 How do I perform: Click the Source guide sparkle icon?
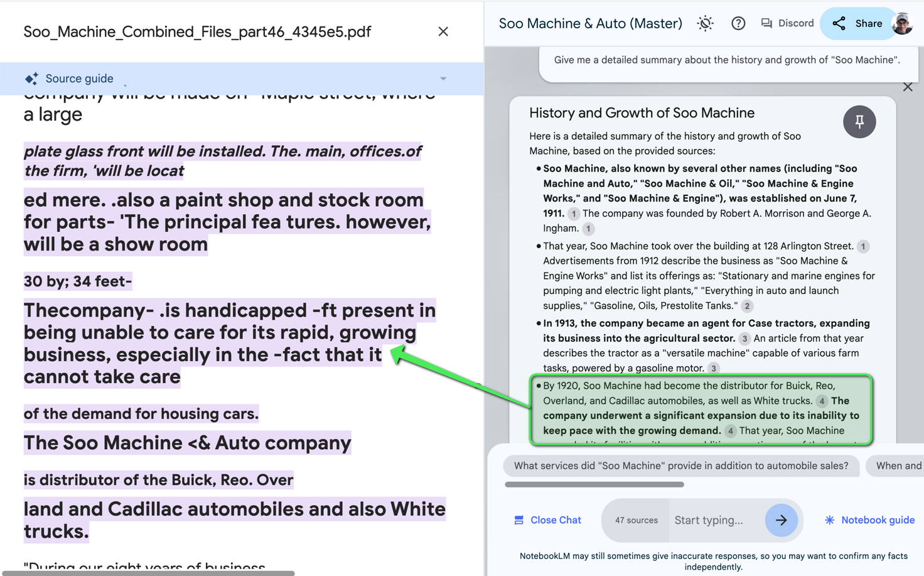31,79
